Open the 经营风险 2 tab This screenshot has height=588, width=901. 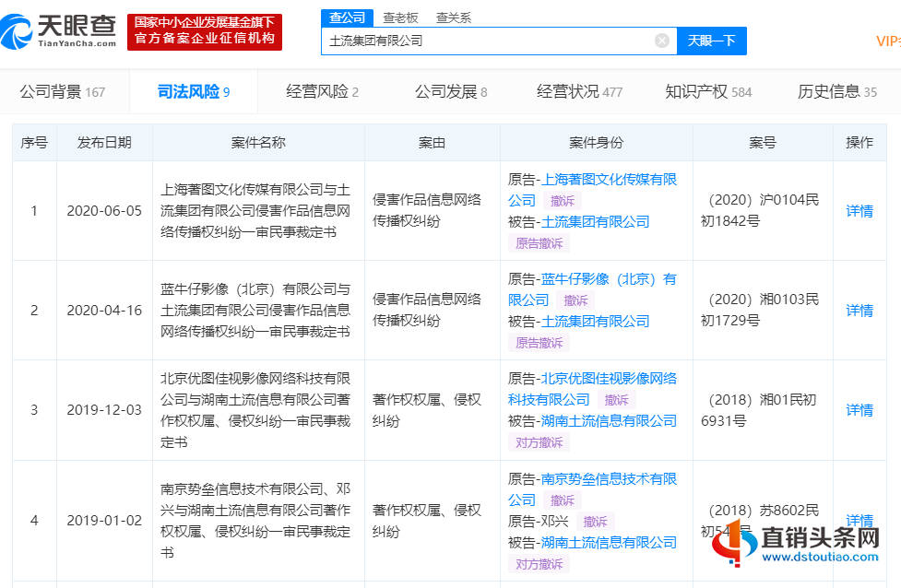click(323, 92)
